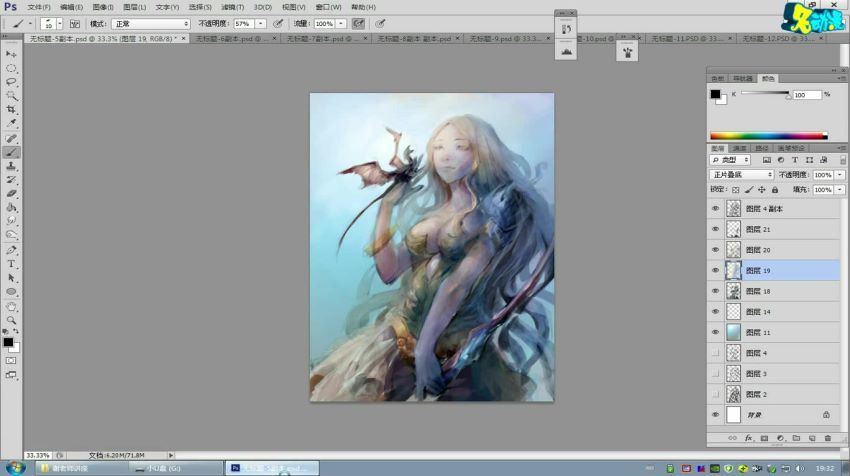Open 流量 slider arrow at 100%

click(341, 24)
